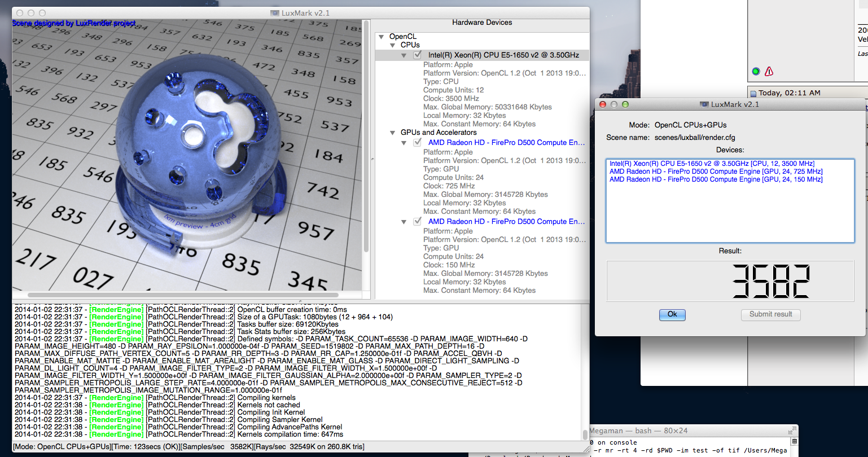
Task: Click 'scenes/luxball/render.cfg' scene name value
Action: (695, 137)
